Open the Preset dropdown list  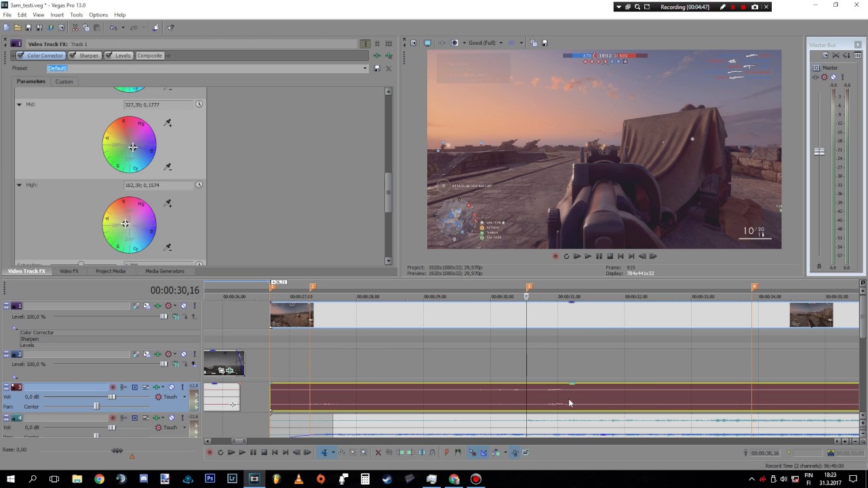point(365,68)
